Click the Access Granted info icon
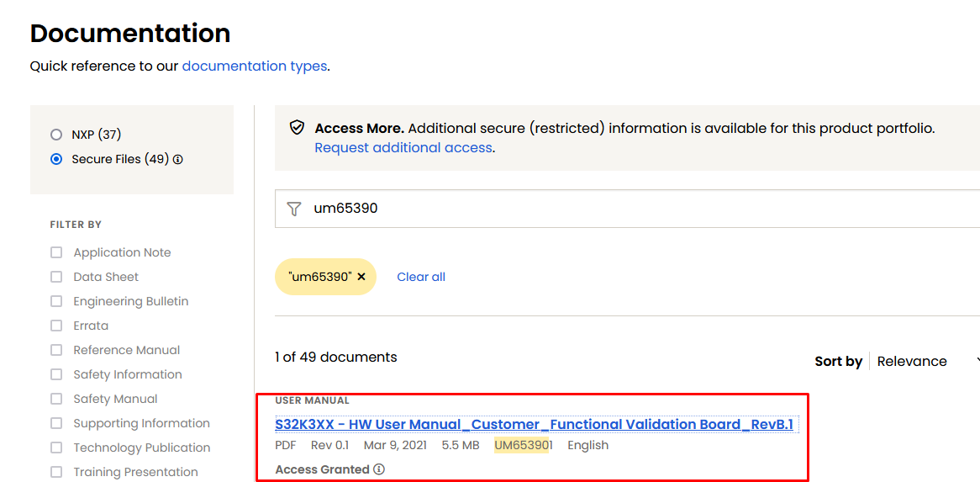The height and width of the screenshot is (482, 980). click(x=379, y=469)
